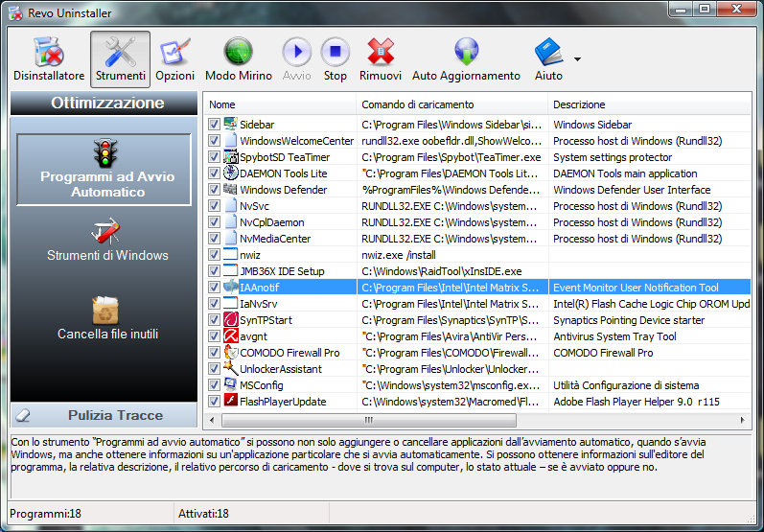Click the SynTPStart red icon

pyautogui.click(x=230, y=319)
